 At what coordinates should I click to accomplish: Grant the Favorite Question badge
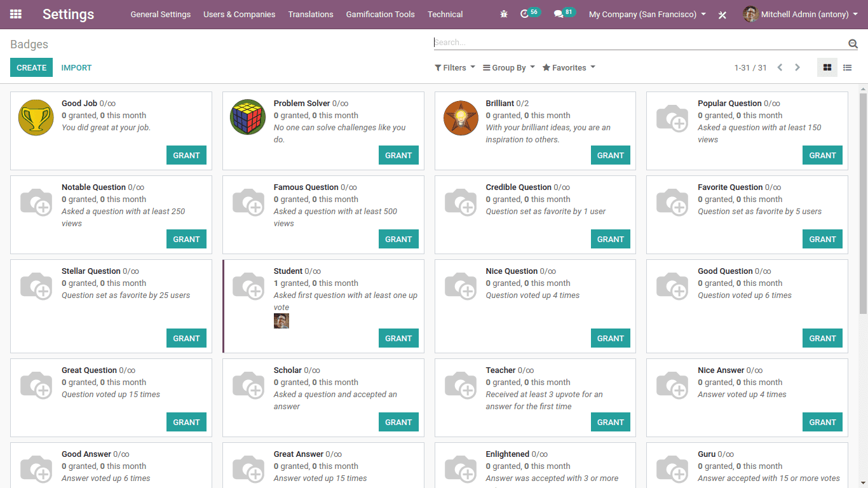click(x=822, y=239)
